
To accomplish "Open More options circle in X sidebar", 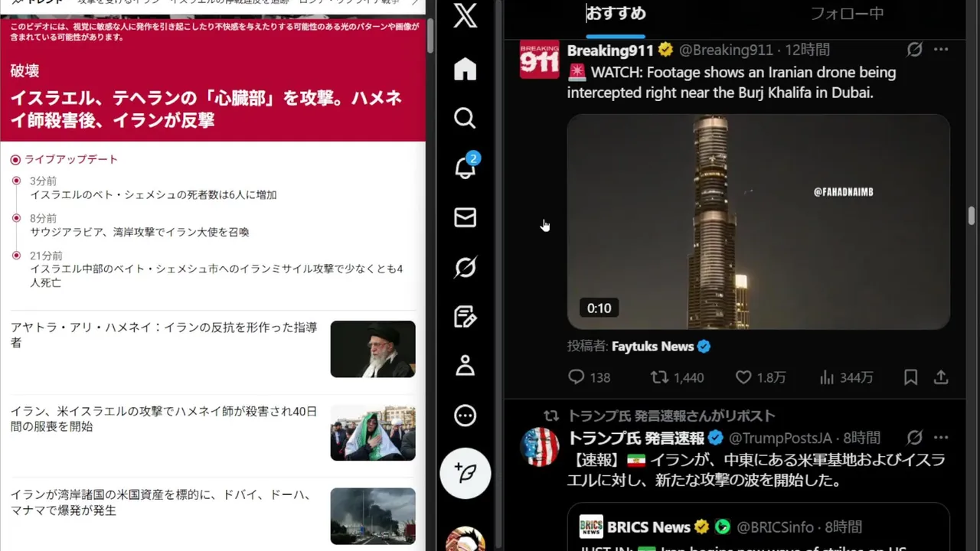I will tap(465, 416).
